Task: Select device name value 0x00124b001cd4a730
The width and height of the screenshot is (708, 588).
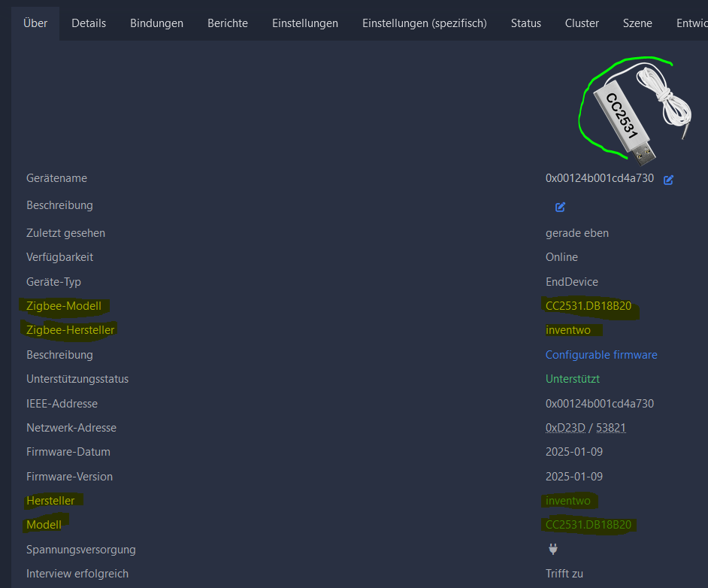Action: pyautogui.click(x=600, y=178)
